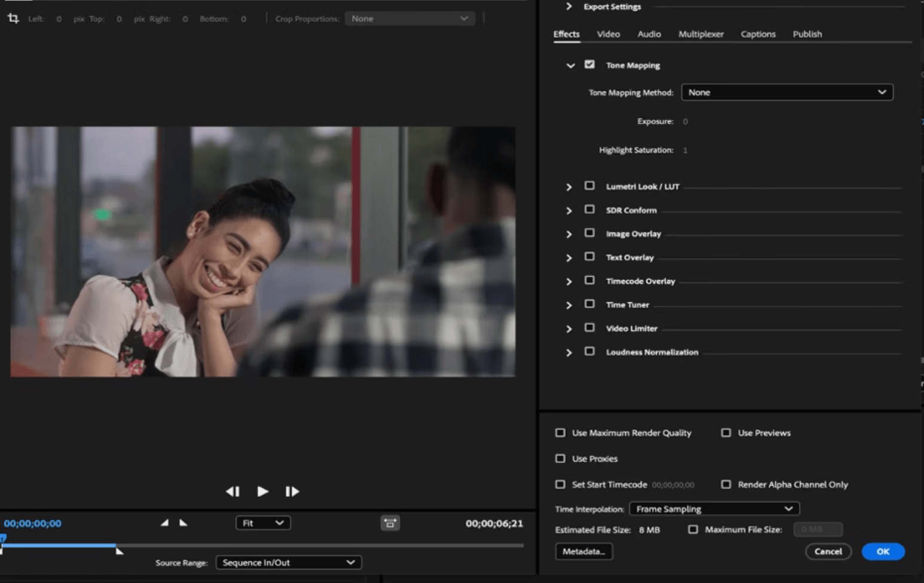Click the crop Left value field
This screenshot has height=583, width=924.
coord(59,19)
